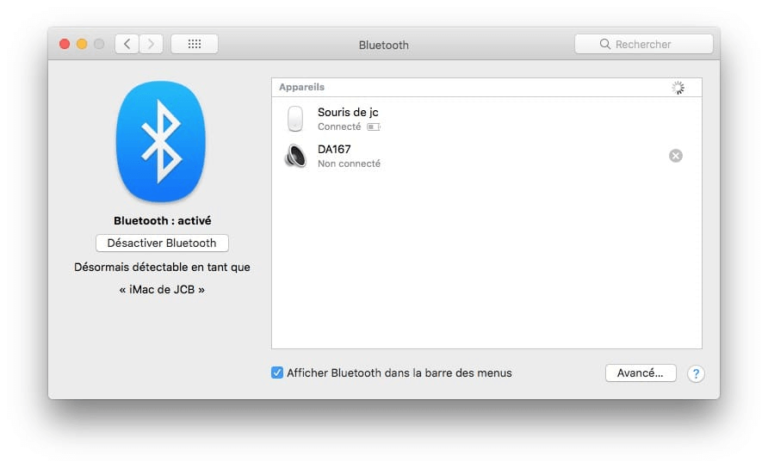
Task: Click the scanning spinner in the Appareils header
Action: (x=678, y=88)
